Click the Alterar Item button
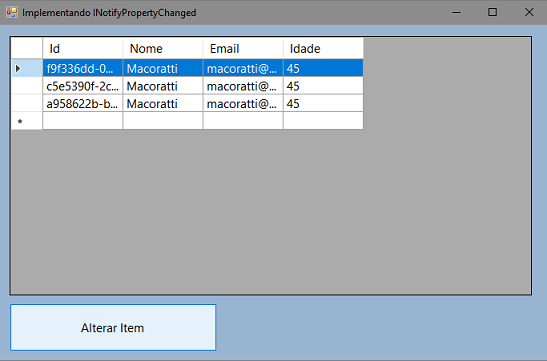547x361 pixels. (113, 328)
